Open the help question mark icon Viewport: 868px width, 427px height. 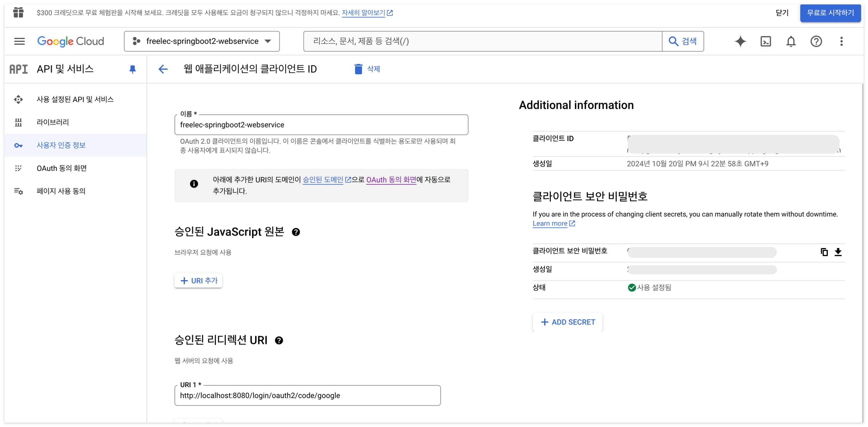click(816, 41)
